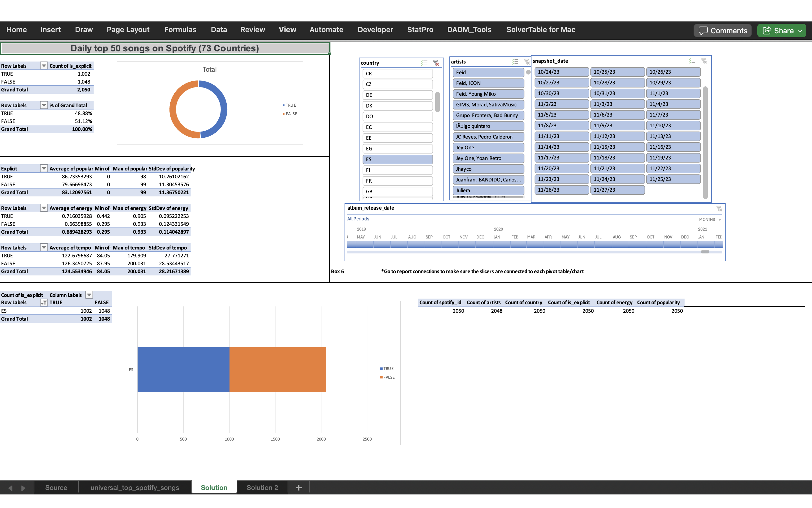Open Row Labels filter for % of Grand Total
The width and height of the screenshot is (812, 508).
pos(44,105)
